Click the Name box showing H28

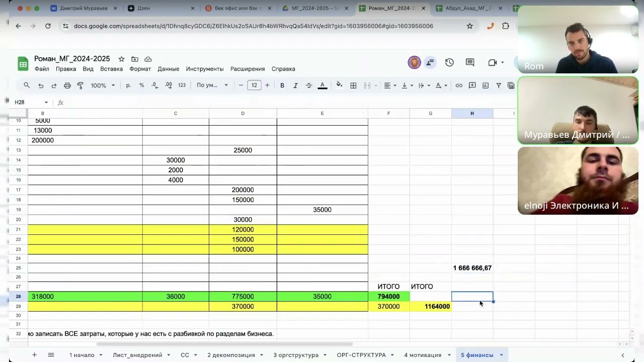point(31,103)
